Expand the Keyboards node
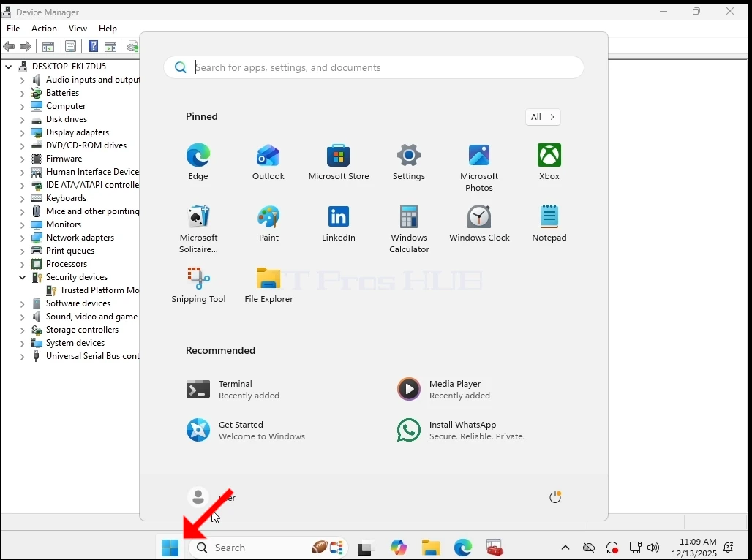Screen dimensions: 752x560 [x=22, y=198]
